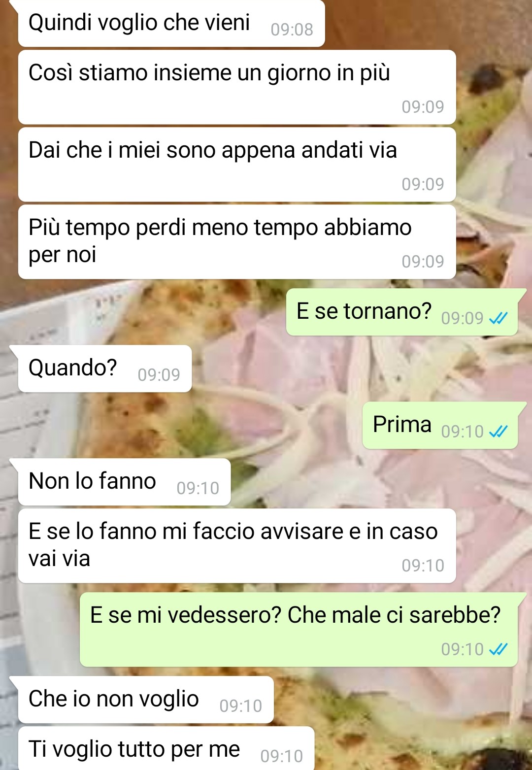Tap the message 'Più tempo perdi meno tempo abbiamo per noi'
This screenshot has height=770, width=532.
pyautogui.click(x=237, y=242)
